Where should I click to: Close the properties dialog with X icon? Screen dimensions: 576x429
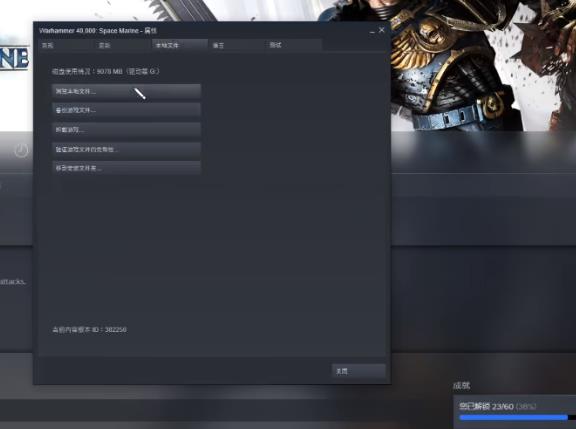click(382, 30)
